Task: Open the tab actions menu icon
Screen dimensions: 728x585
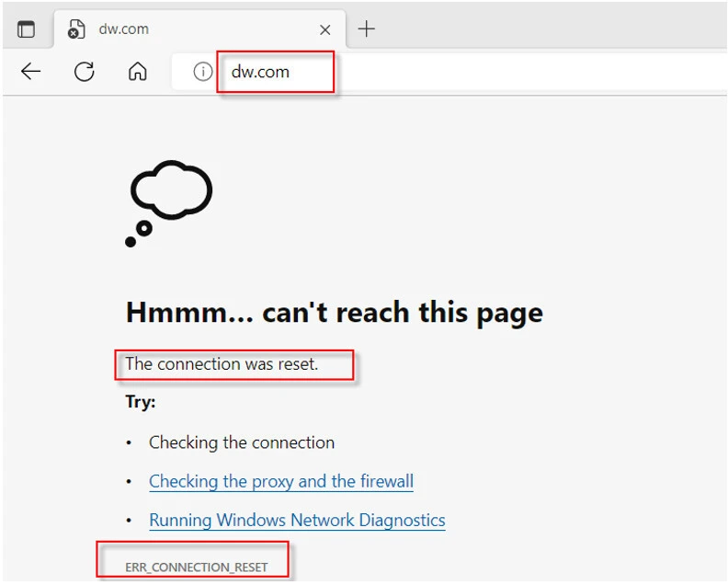Action: 26,29
